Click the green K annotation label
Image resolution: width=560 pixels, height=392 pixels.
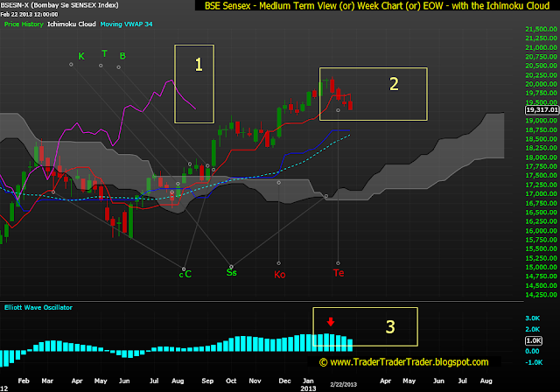pyautogui.click(x=81, y=56)
